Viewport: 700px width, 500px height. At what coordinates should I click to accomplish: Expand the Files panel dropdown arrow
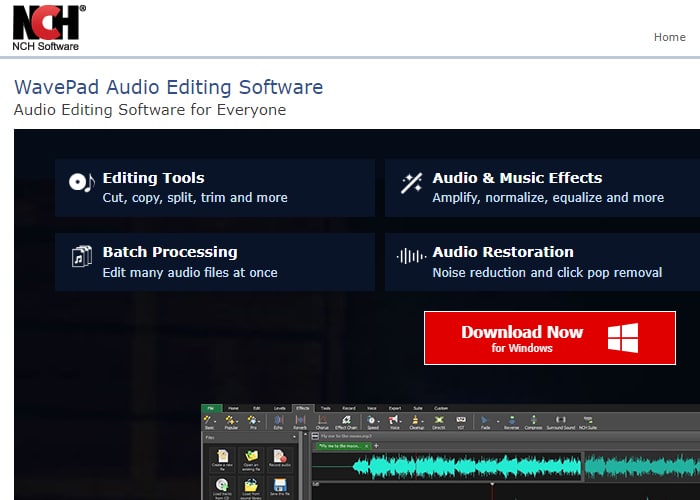(x=294, y=437)
